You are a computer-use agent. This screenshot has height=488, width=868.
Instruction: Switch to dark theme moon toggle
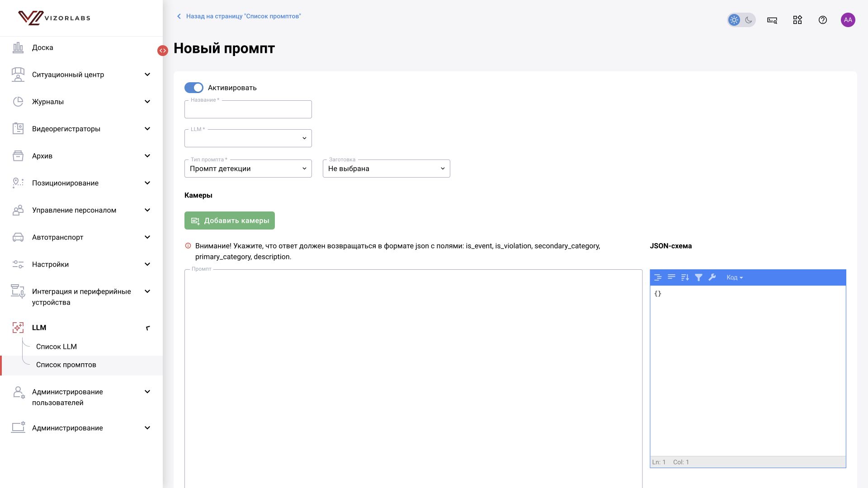pyautogui.click(x=749, y=20)
